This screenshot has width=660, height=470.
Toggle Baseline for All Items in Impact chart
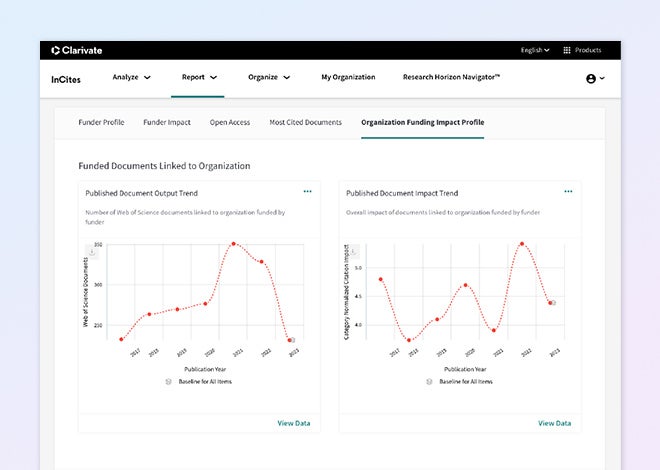[430, 382]
